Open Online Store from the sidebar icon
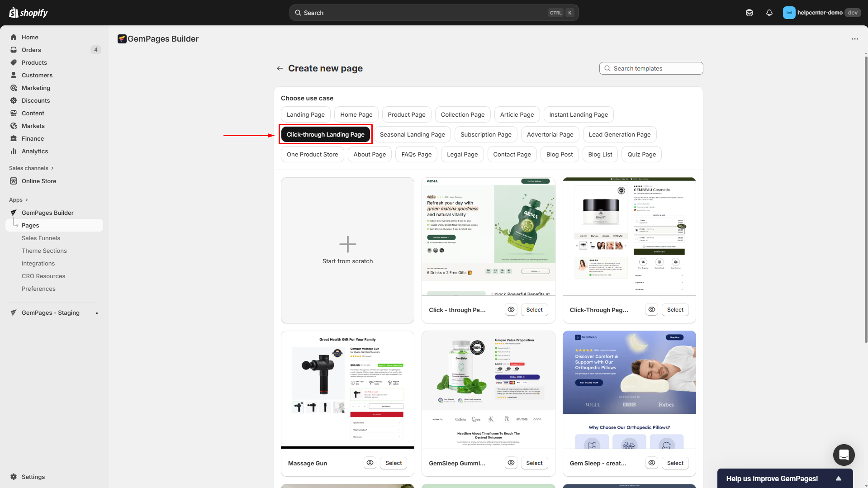This screenshot has height=488, width=868. coord(14,181)
